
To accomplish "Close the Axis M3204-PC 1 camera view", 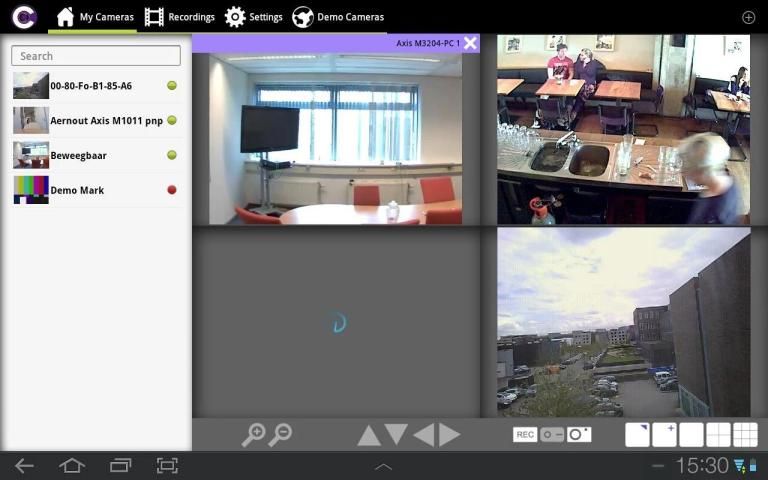I will [x=470, y=43].
